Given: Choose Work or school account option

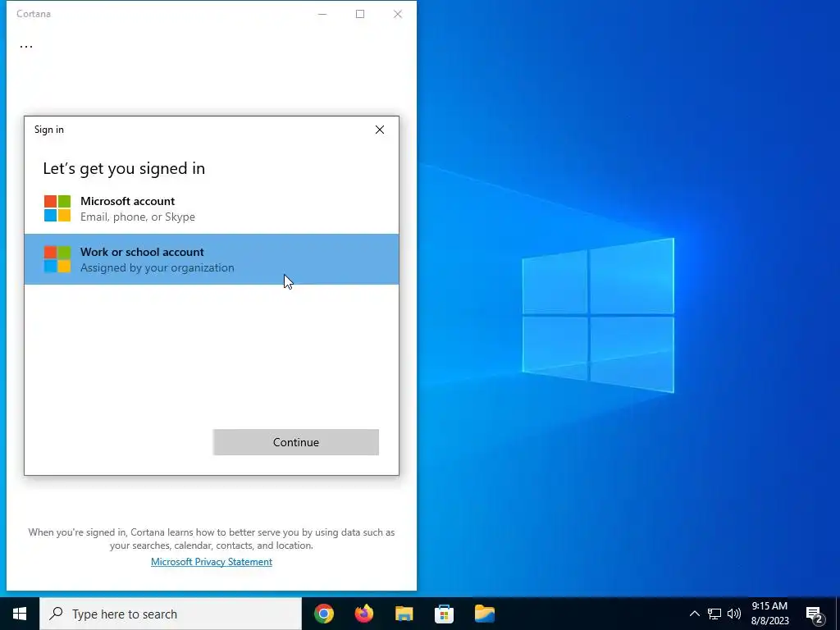Looking at the screenshot, I should [212, 259].
